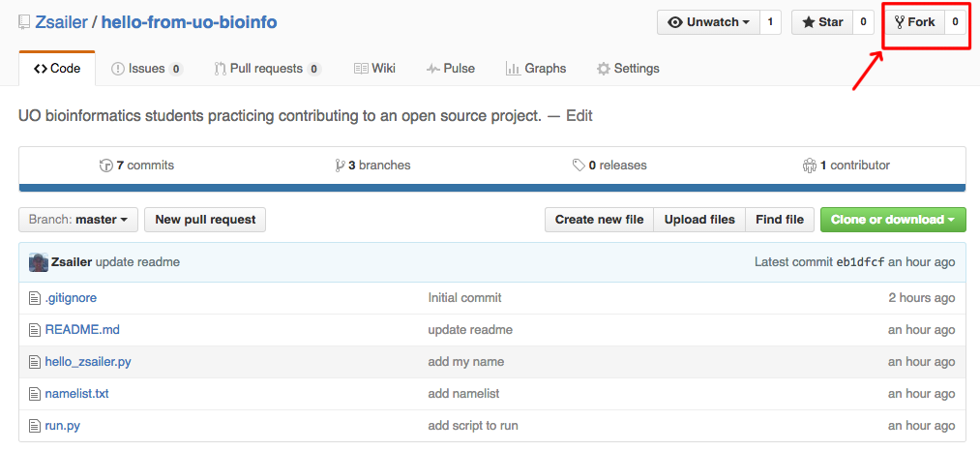The image size is (980, 451).
Task: Open the Unwatch dropdown
Action: tap(708, 22)
